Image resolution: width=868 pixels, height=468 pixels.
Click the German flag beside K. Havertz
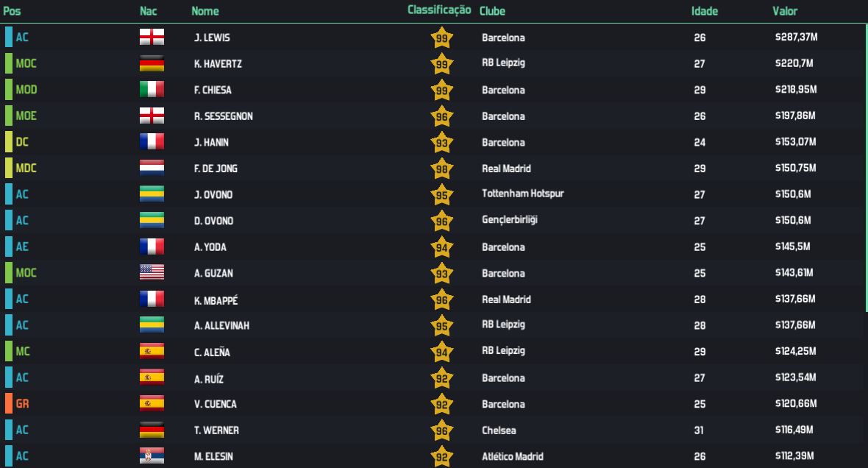[x=152, y=64]
